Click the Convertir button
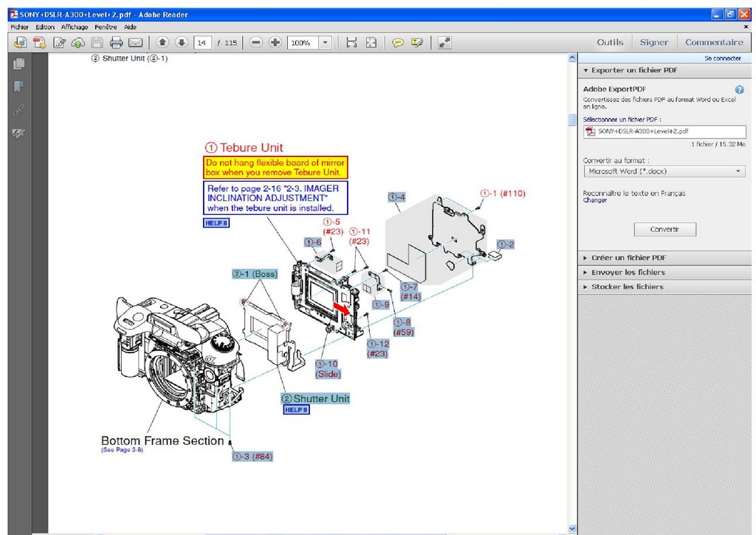 665,229
